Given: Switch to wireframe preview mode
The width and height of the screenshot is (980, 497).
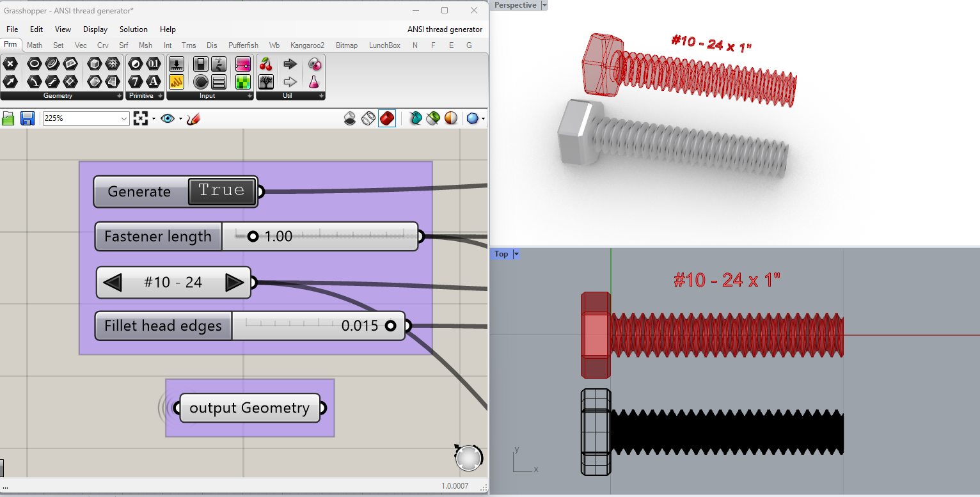Looking at the screenshot, I should (x=368, y=118).
